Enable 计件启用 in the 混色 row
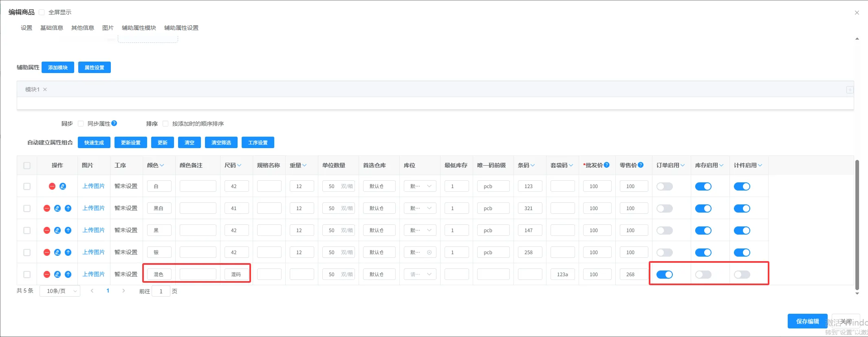 pos(742,275)
